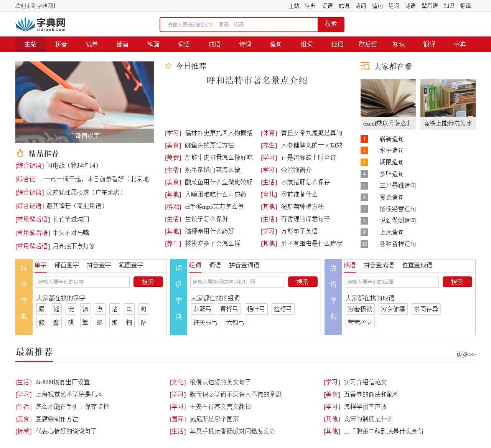Screen dimensions: 491x448
Task: Click the character 殿 in 汉字字典
Action: [x=41, y=309]
